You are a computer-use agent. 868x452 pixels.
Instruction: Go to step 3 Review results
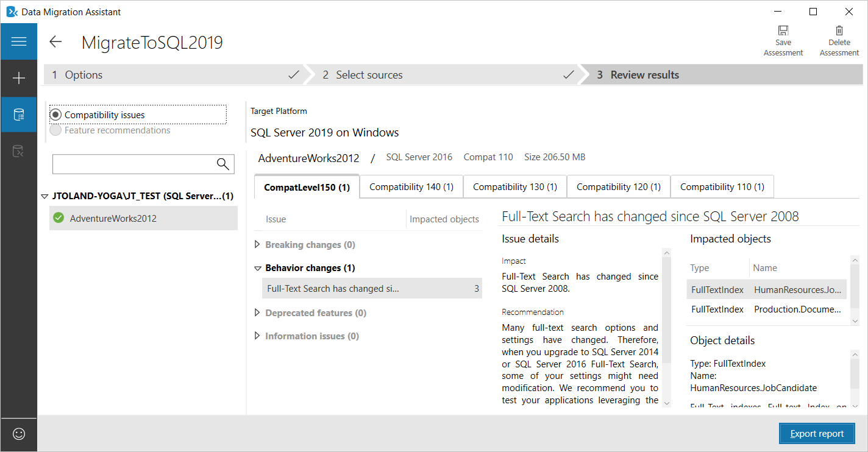click(727, 75)
